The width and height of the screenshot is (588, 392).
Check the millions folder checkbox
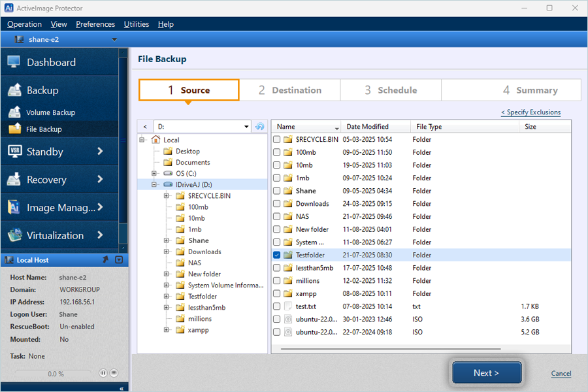(x=277, y=280)
